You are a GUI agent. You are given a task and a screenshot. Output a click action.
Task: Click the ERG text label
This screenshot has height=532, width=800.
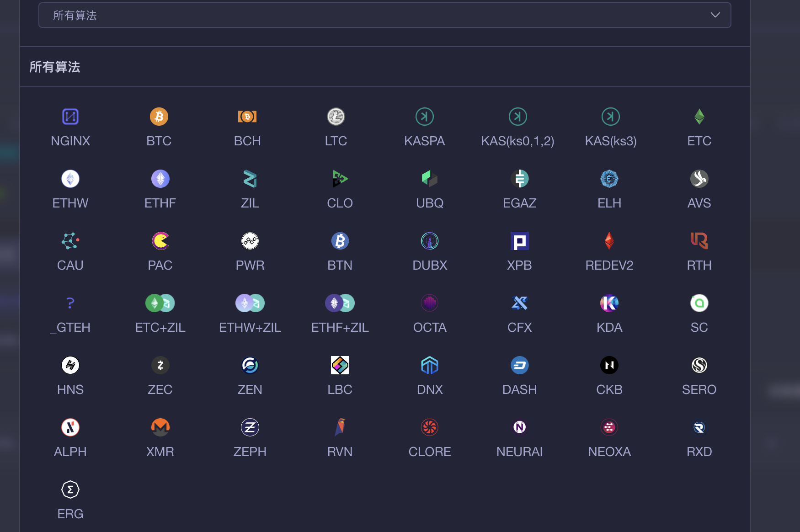(70, 514)
